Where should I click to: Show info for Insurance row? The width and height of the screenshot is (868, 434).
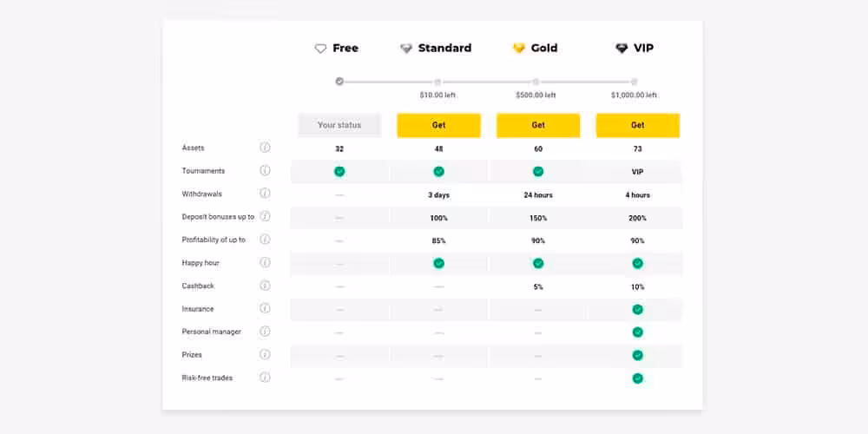click(x=265, y=308)
